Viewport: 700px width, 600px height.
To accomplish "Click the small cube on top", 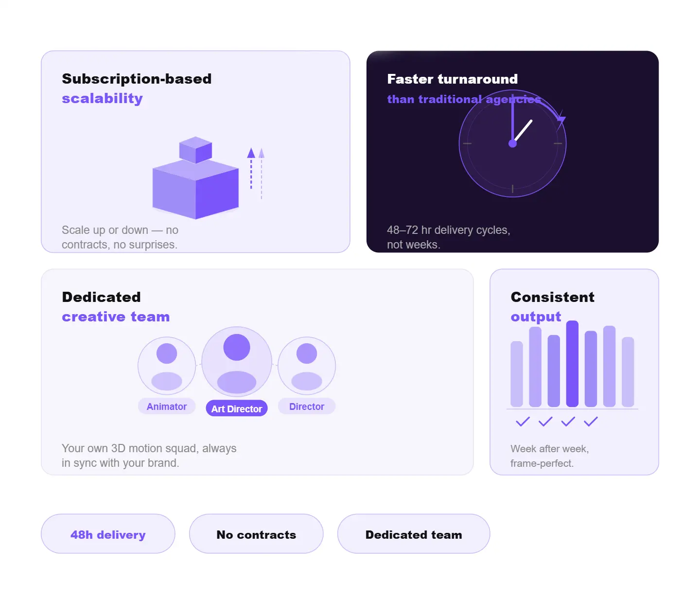I will click(x=195, y=149).
